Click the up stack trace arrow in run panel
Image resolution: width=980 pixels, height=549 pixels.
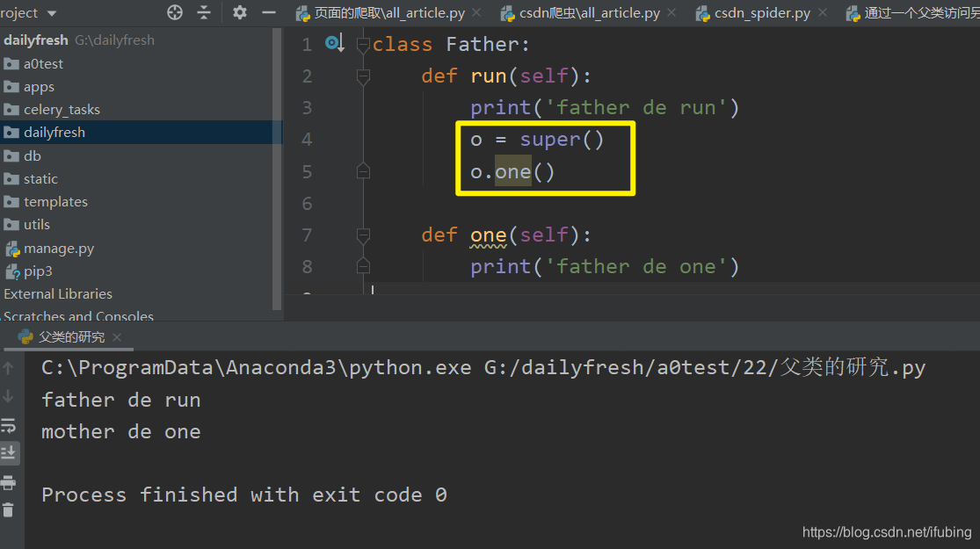[9, 368]
